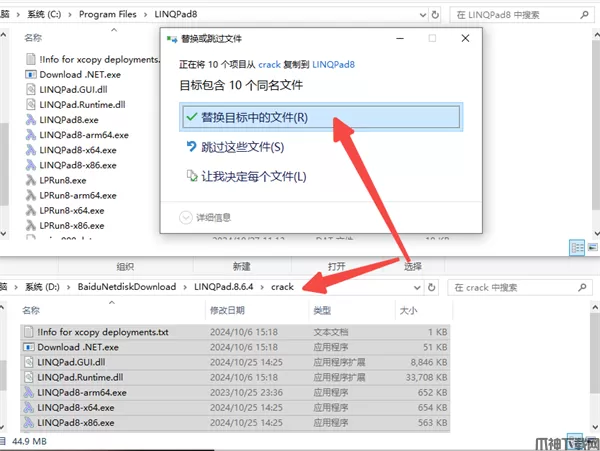Click the 2023/10/25 23:36 date cell
The image size is (600, 451).
[246, 392]
